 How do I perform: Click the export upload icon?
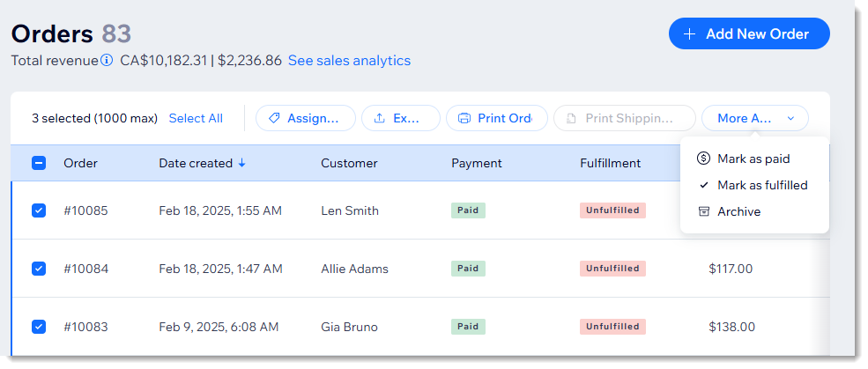[x=379, y=118]
